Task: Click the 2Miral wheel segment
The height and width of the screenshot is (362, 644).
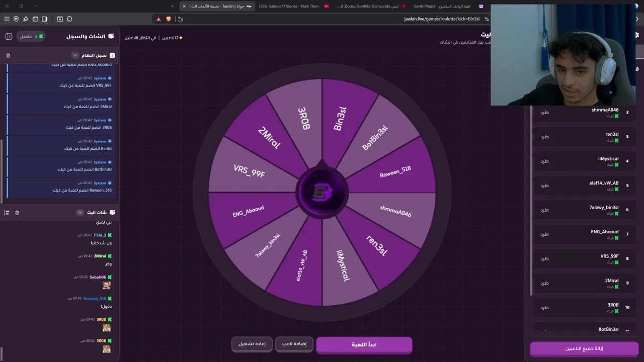Action: 269,138
